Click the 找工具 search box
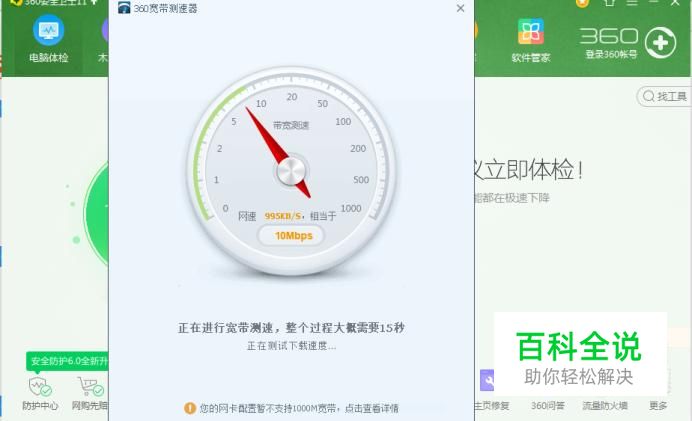Viewport: 692px width, 421px height. [664, 96]
